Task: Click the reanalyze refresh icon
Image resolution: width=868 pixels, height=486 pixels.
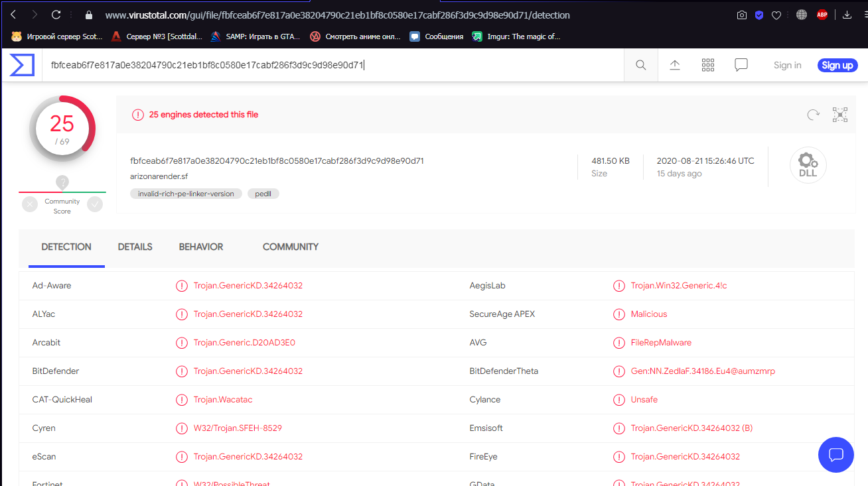Action: (813, 115)
